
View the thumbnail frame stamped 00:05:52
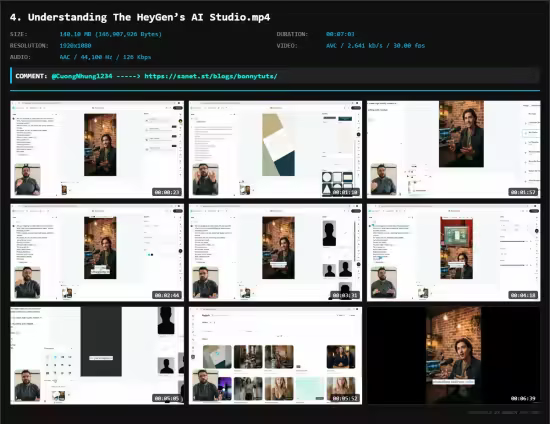[275, 356]
